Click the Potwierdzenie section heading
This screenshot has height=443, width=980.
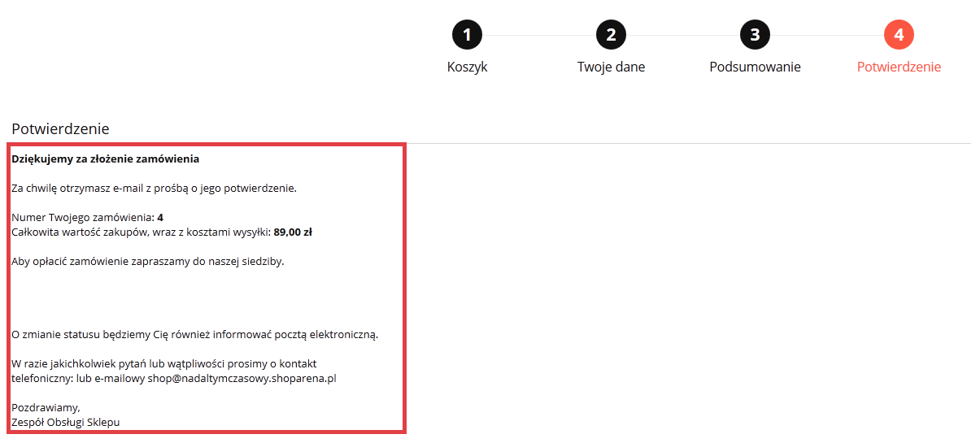(x=60, y=128)
